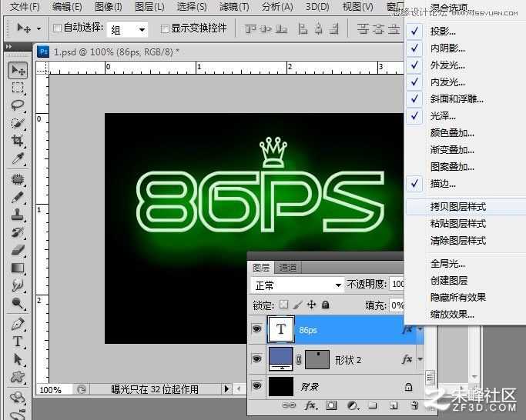Select the Gradient tool
526x420 pixels.
(x=18, y=268)
